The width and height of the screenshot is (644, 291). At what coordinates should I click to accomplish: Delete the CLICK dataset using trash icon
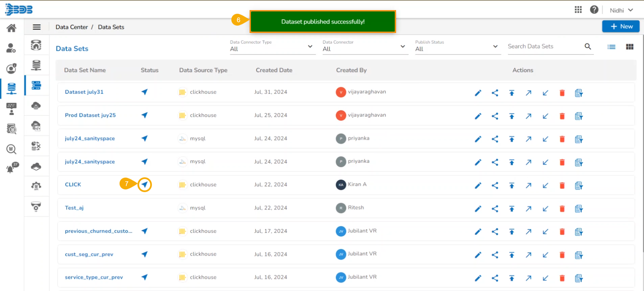click(x=562, y=185)
